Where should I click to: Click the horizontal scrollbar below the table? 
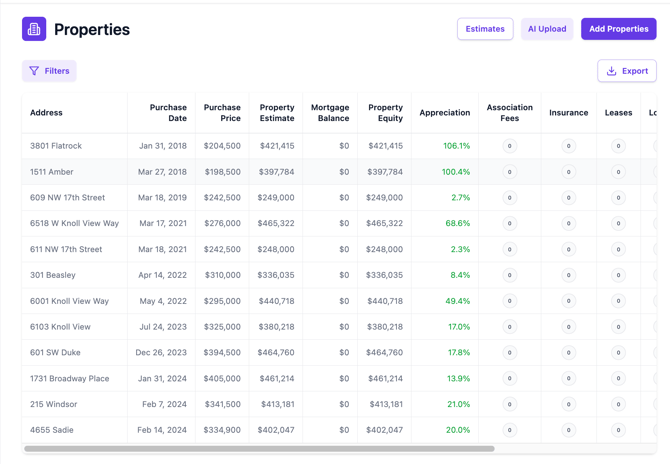tap(260, 449)
